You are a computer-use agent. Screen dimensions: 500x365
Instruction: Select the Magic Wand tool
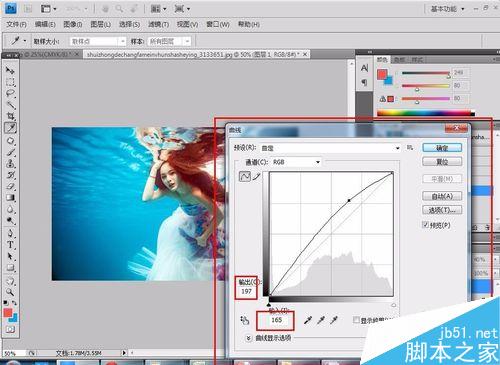pos(10,105)
